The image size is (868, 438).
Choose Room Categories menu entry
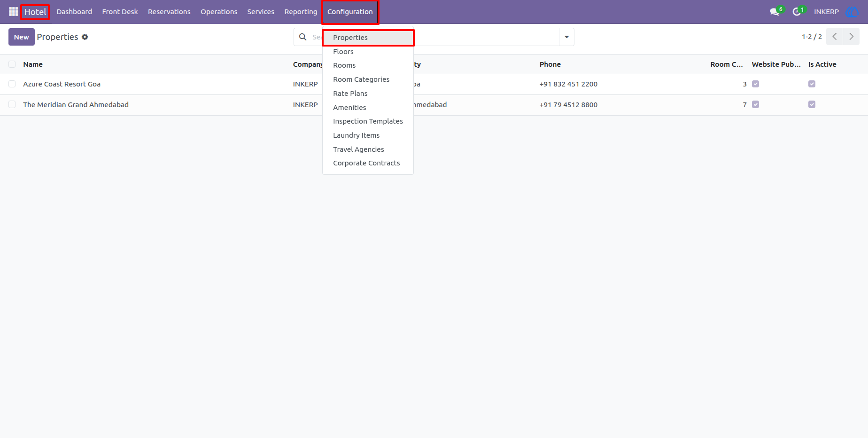pyautogui.click(x=368, y=79)
